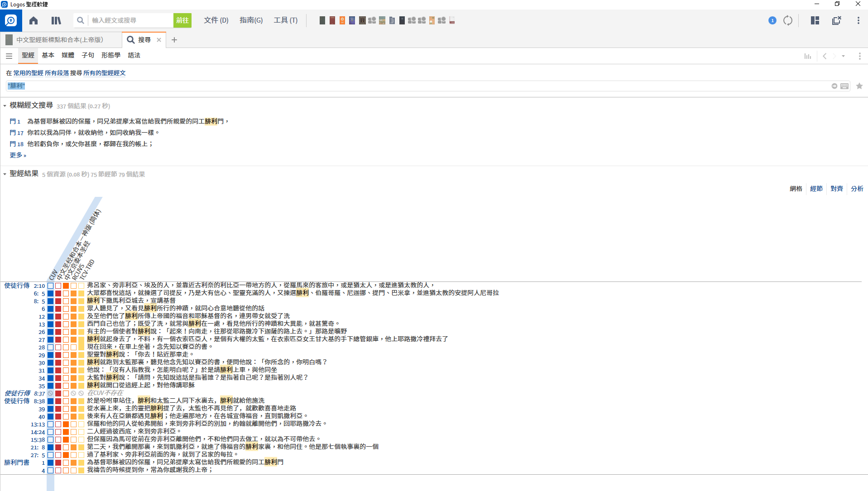Open the black book shortcut
The image size is (868, 491).
(x=402, y=20)
